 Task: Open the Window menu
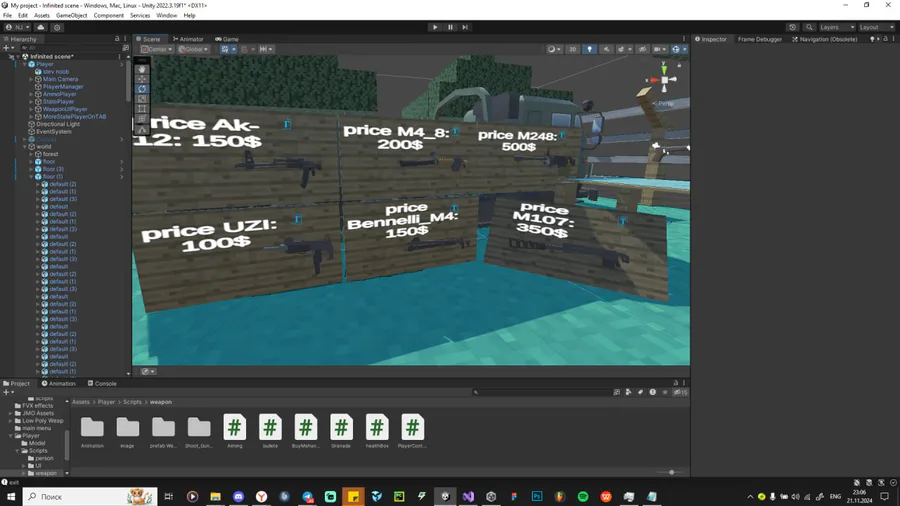pyautogui.click(x=166, y=15)
